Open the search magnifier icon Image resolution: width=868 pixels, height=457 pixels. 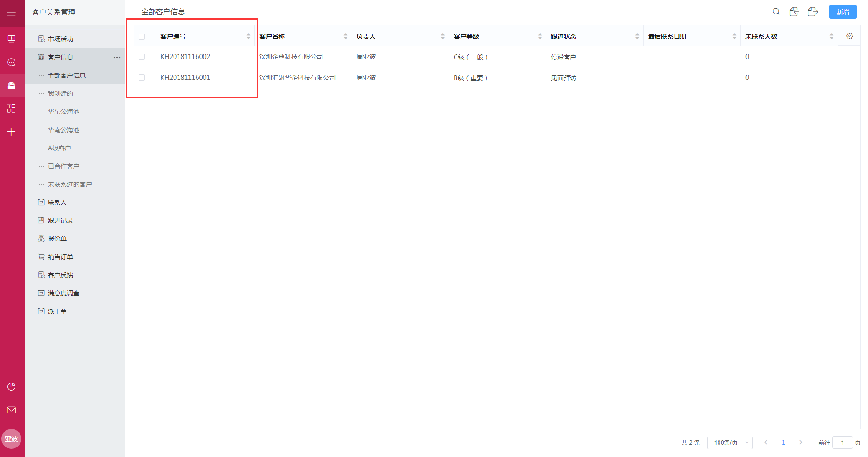pos(776,12)
